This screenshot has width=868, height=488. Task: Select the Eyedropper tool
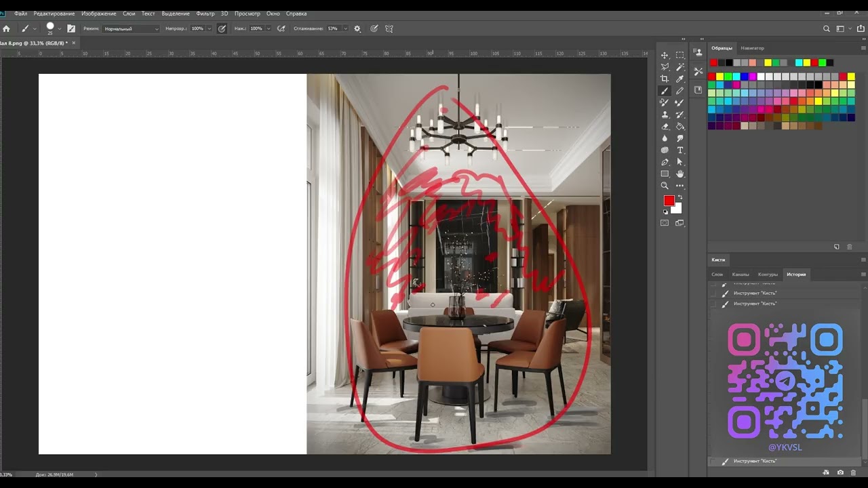click(x=680, y=79)
